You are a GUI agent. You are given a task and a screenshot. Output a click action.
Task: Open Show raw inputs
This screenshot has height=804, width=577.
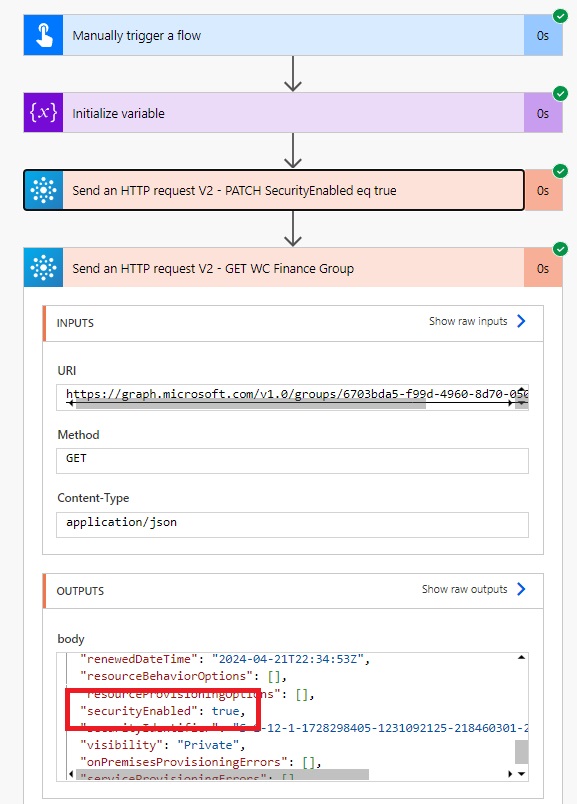468,321
